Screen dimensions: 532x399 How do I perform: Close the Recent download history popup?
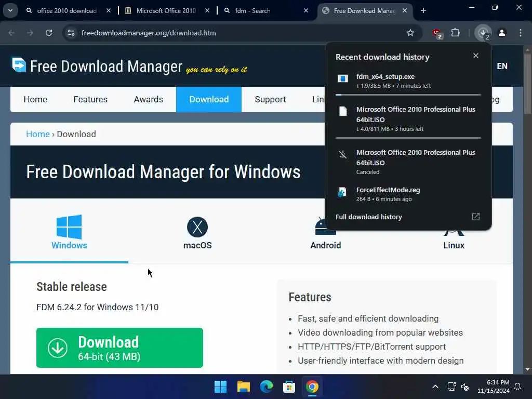coord(476,56)
